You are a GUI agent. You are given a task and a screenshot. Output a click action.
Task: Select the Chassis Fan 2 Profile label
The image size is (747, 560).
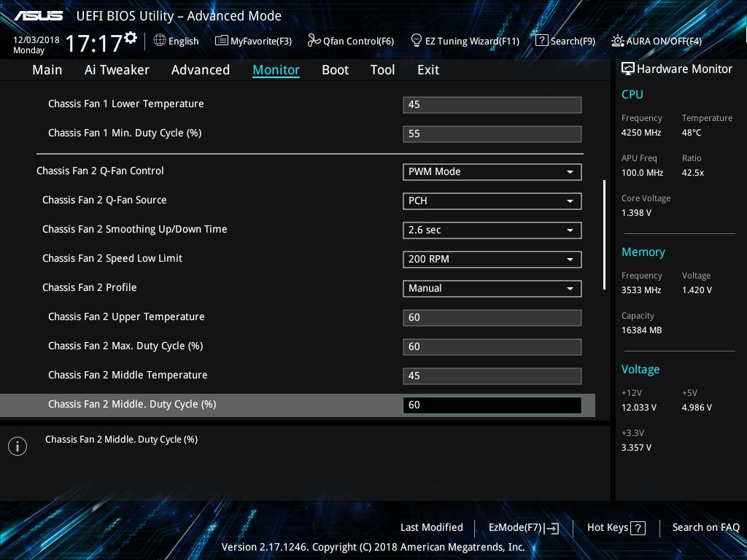tap(90, 287)
